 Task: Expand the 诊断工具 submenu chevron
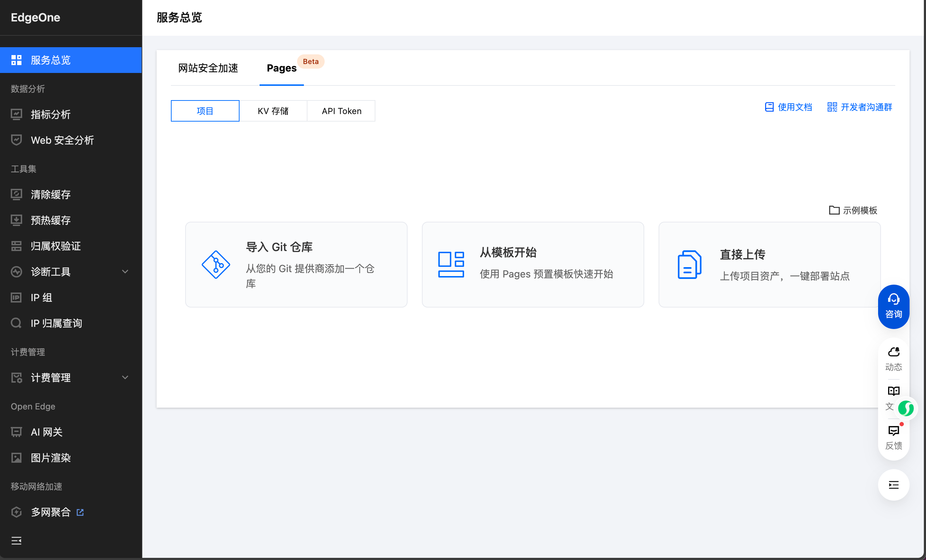[125, 271]
